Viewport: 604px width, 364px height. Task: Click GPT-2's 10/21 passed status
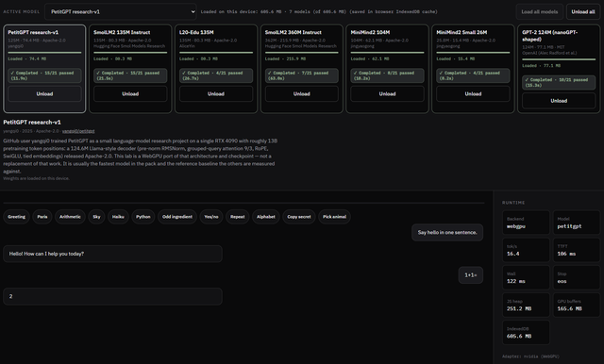click(x=559, y=82)
